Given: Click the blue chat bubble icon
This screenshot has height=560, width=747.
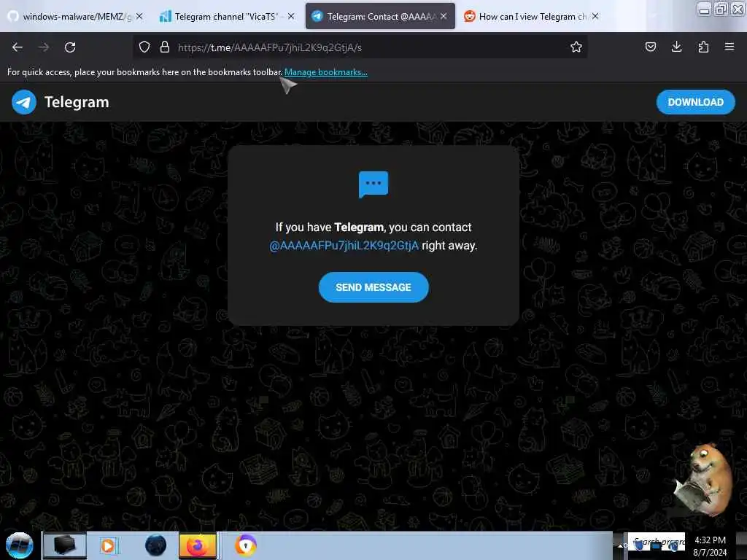Looking at the screenshot, I should 373,184.
